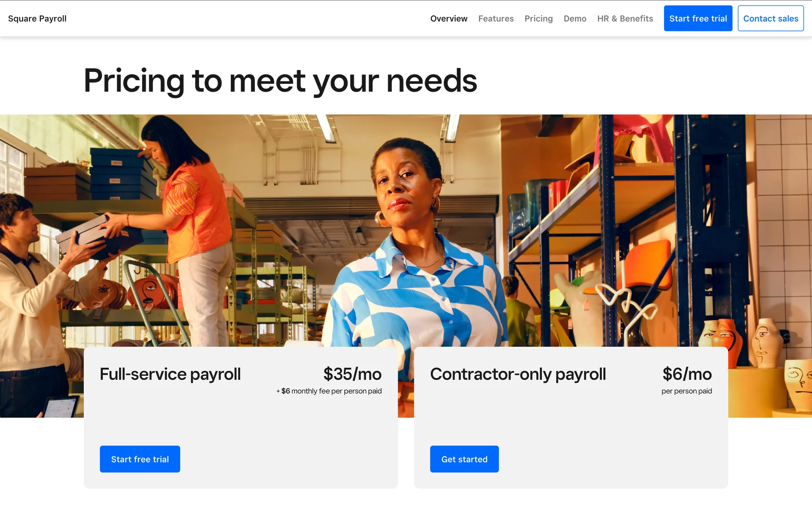The height and width of the screenshot is (508, 812).
Task: Go to the Pricing nav item
Action: coord(538,19)
